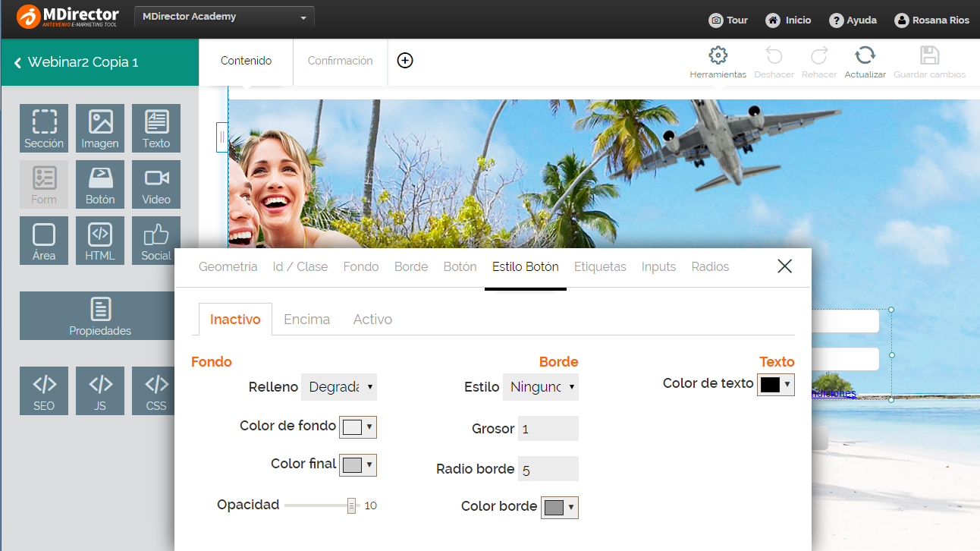Open Ayuda help
This screenshot has height=551, width=980.
click(x=853, y=20)
